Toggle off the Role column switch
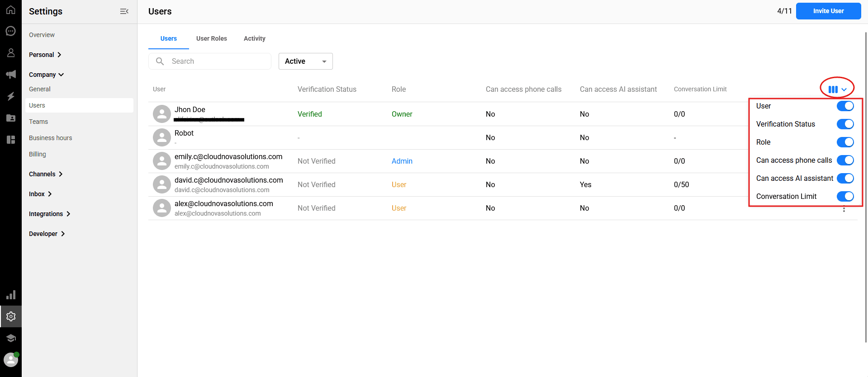The height and width of the screenshot is (377, 868). (845, 142)
